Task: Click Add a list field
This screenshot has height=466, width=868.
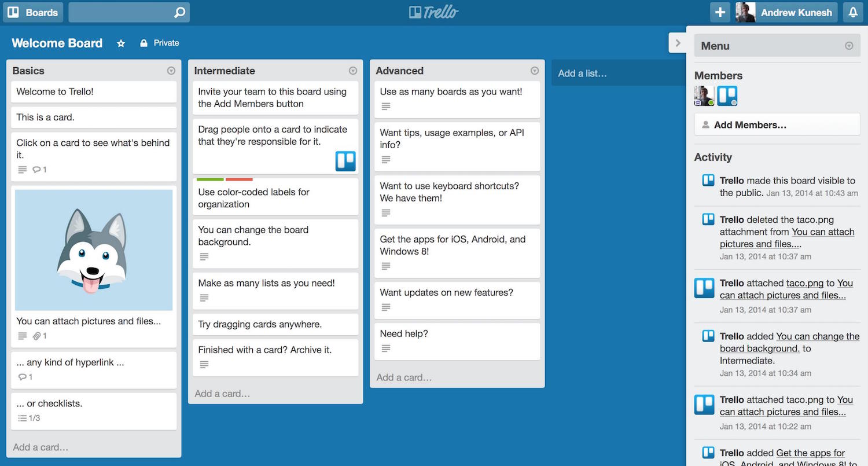Action: (618, 73)
